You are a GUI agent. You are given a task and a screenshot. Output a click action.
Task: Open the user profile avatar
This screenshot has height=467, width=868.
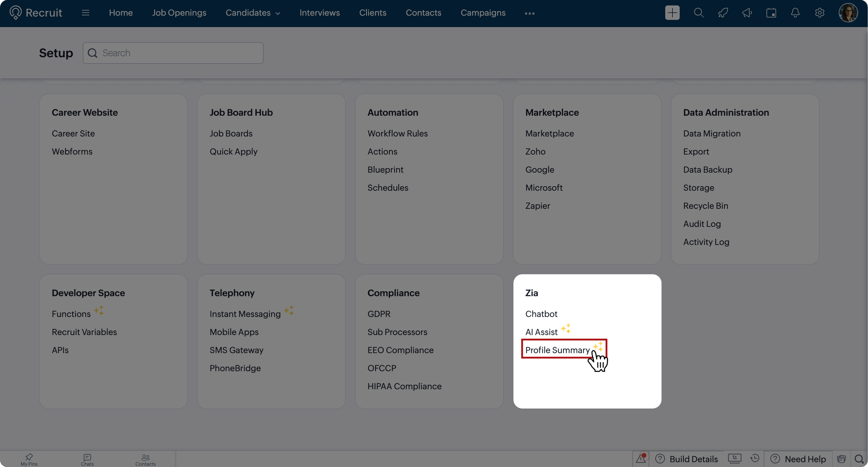click(848, 13)
